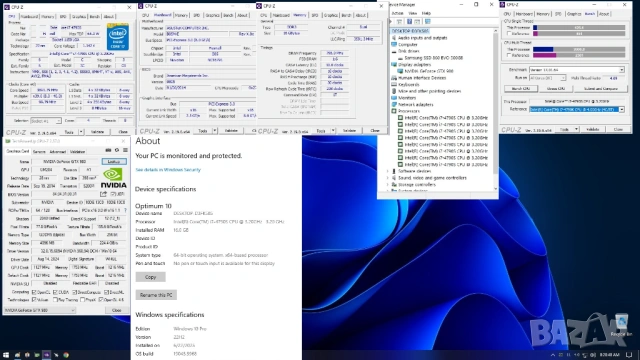The width and height of the screenshot is (640, 360).
Task: Enable single thread Reference checkbox in Bench
Action: click(509, 33)
